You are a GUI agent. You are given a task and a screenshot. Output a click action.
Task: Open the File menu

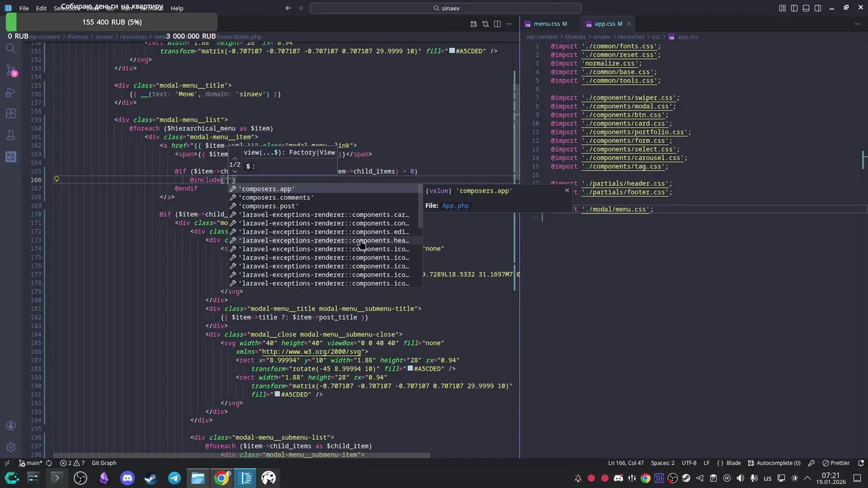[24, 8]
